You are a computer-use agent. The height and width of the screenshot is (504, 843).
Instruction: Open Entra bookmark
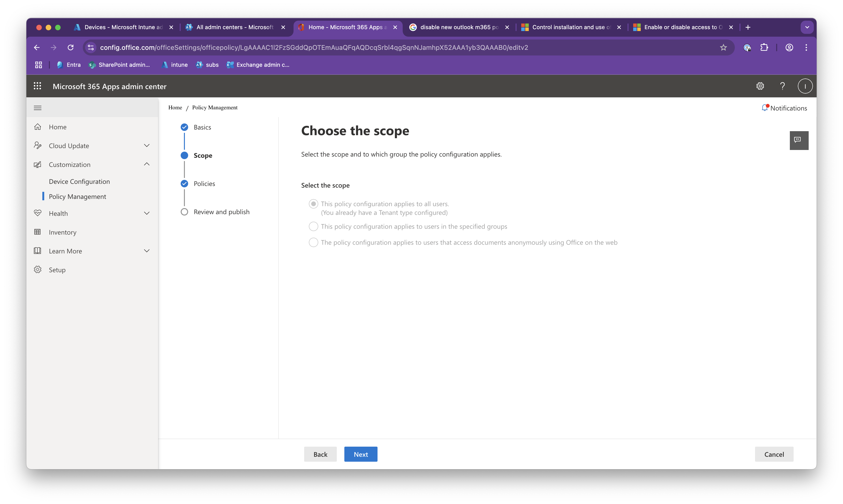point(69,65)
